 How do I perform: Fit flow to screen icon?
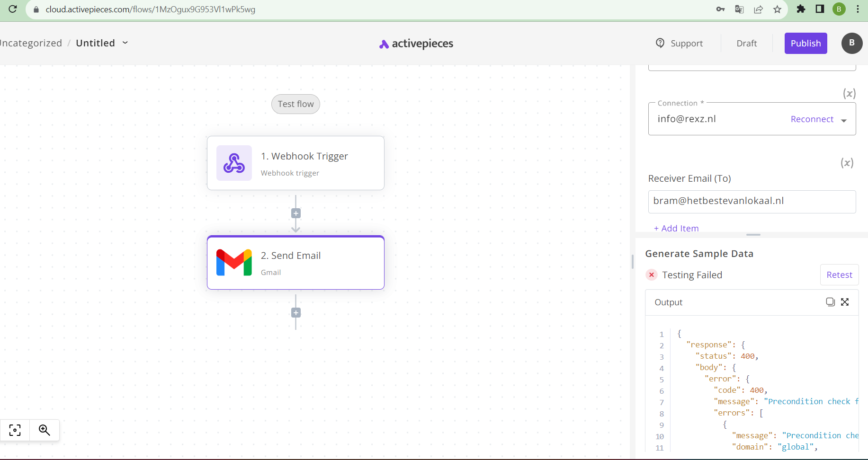coord(15,430)
